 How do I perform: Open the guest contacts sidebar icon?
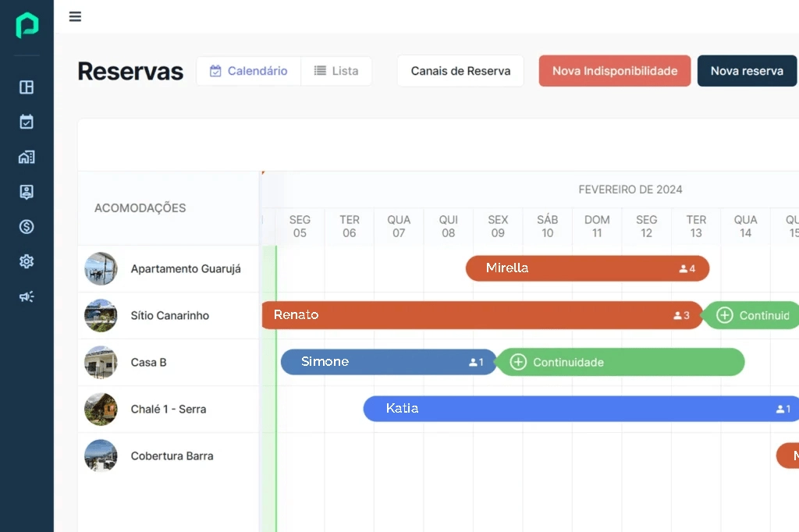click(x=27, y=192)
